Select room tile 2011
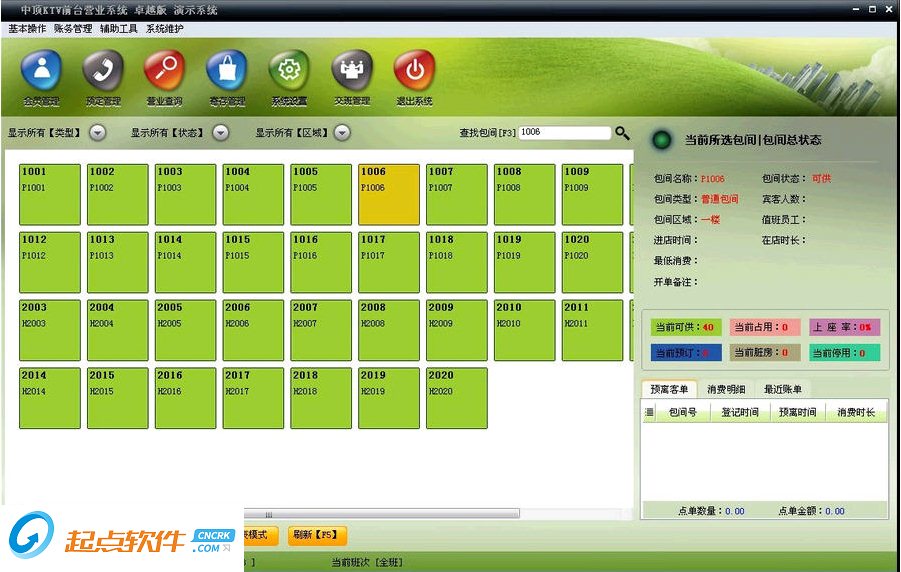This screenshot has width=901, height=572. click(x=592, y=330)
